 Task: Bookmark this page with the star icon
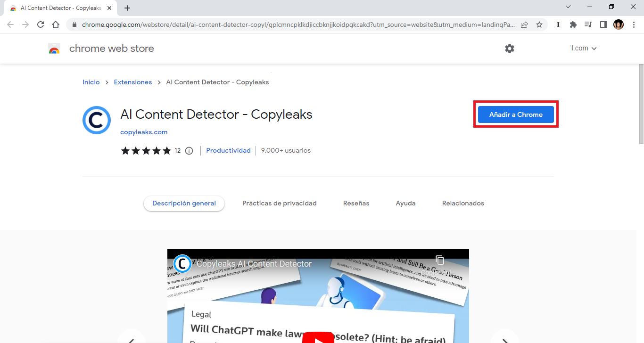tap(539, 24)
